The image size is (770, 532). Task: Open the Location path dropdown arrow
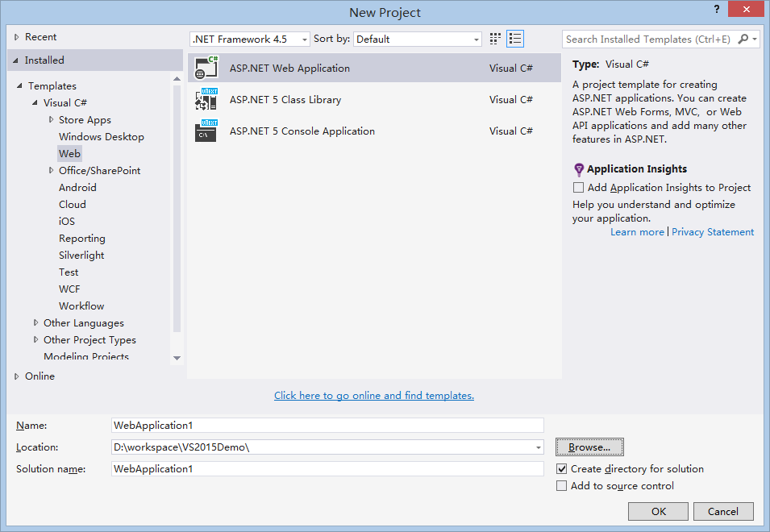[x=539, y=447]
